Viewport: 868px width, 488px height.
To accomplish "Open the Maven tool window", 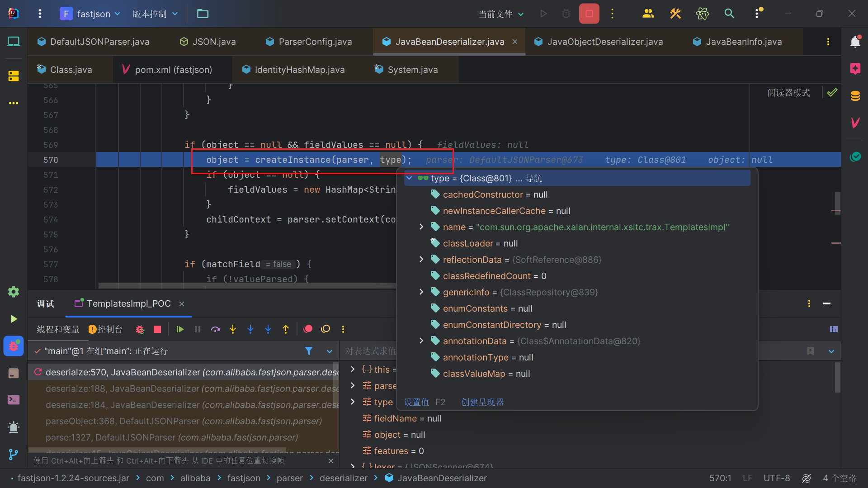I will [855, 122].
